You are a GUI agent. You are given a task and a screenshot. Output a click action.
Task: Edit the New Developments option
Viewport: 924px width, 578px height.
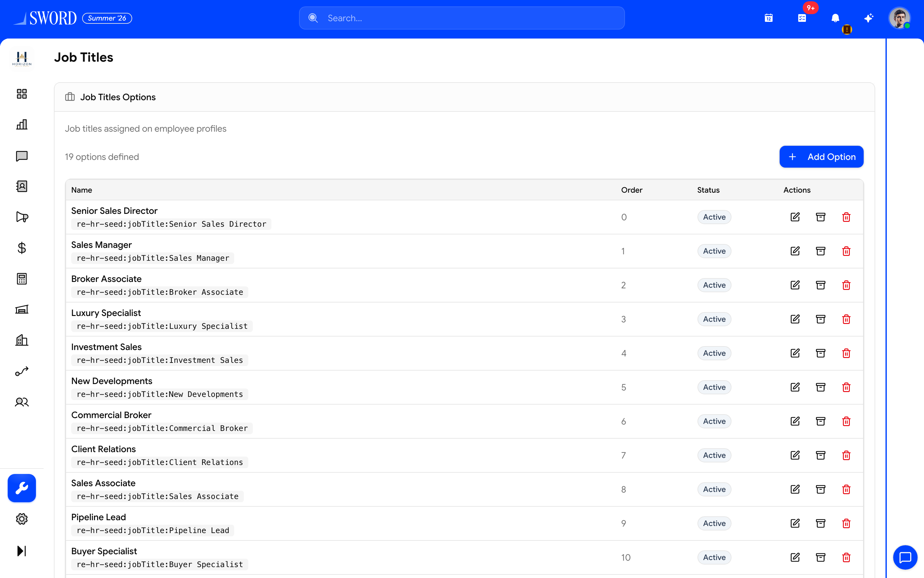click(x=795, y=387)
